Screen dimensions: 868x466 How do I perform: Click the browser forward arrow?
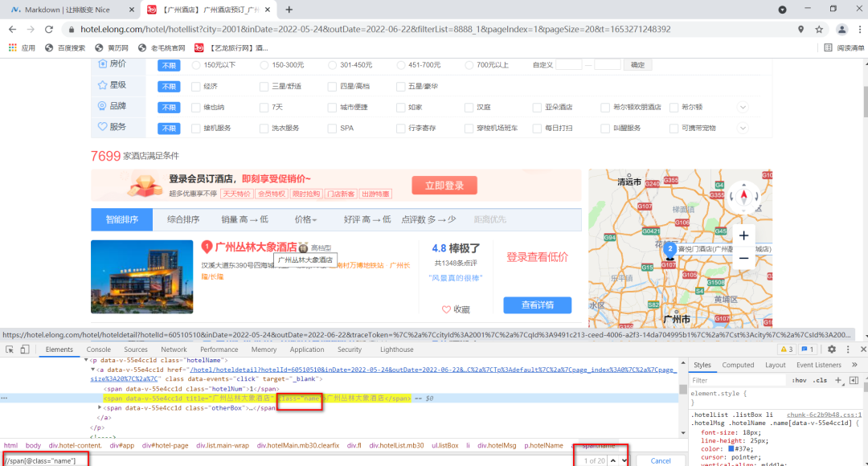(31, 30)
